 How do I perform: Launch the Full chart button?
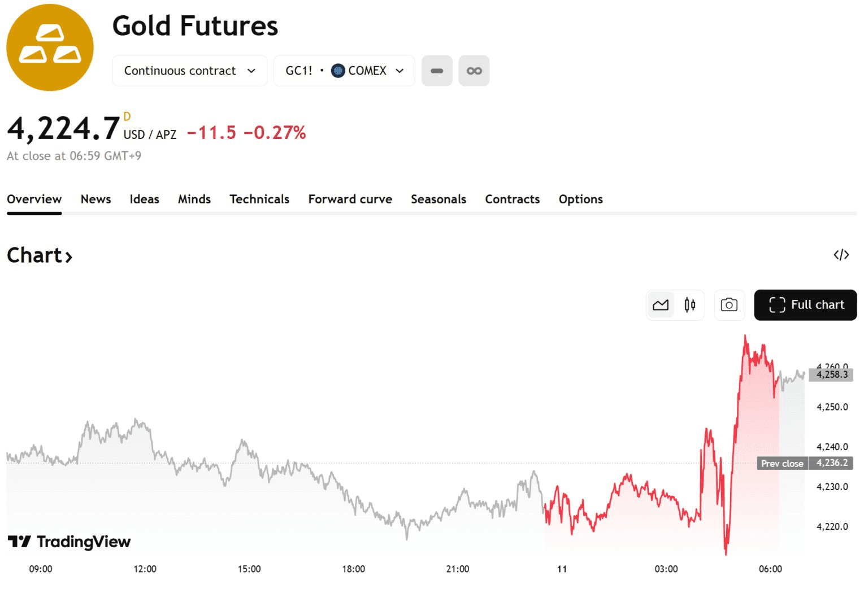point(805,305)
